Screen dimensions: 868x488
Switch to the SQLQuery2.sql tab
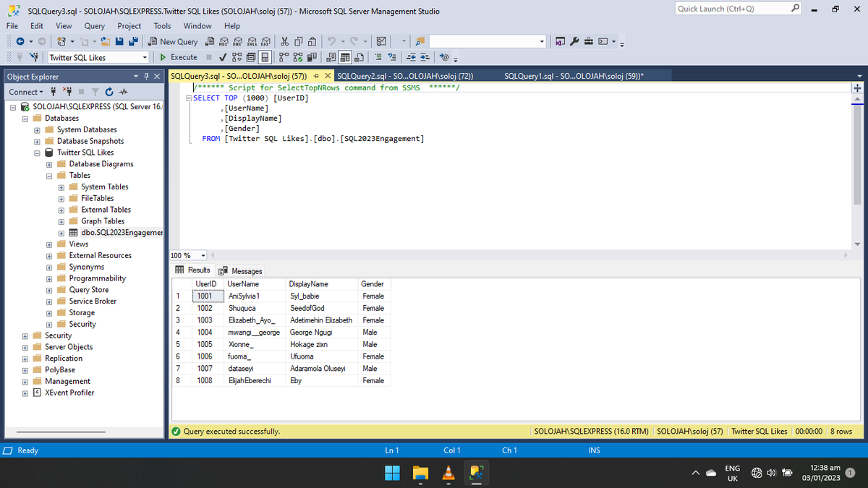click(x=406, y=76)
